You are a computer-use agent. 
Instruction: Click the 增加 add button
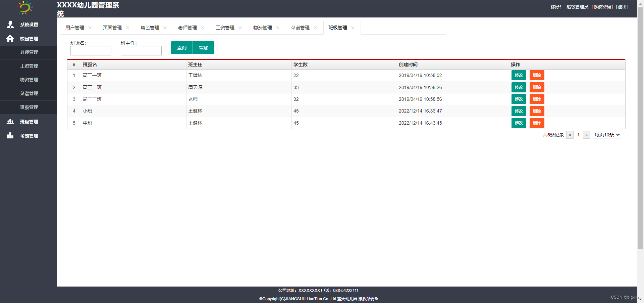[x=204, y=48]
